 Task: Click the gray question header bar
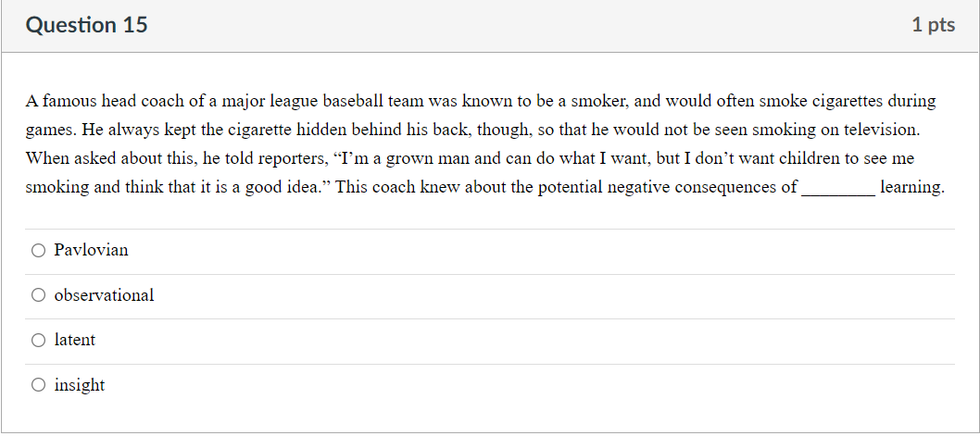490,26
